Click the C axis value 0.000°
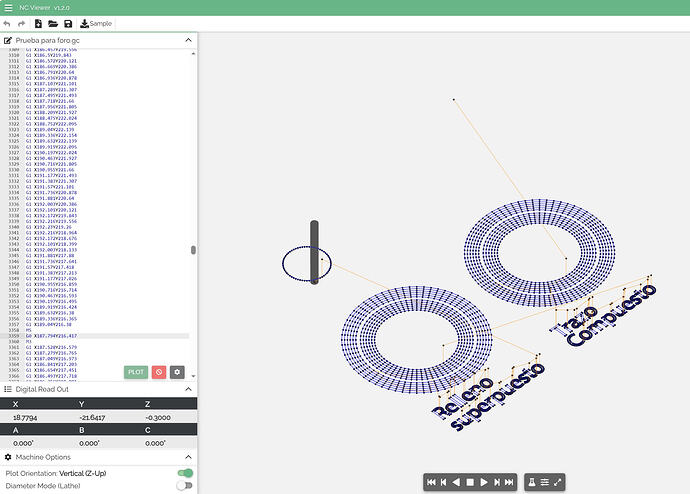The width and height of the screenshot is (690, 494). [x=155, y=443]
